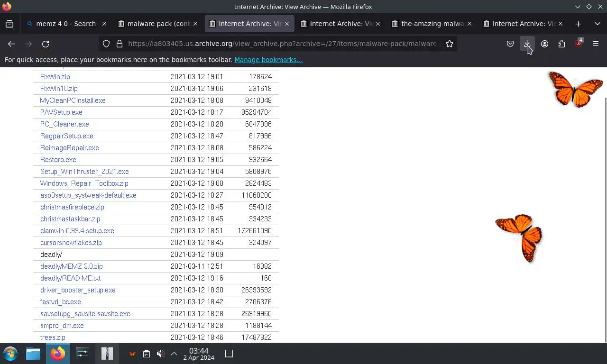Open file manager from the taskbar
The image size is (607, 364).
tap(33, 354)
